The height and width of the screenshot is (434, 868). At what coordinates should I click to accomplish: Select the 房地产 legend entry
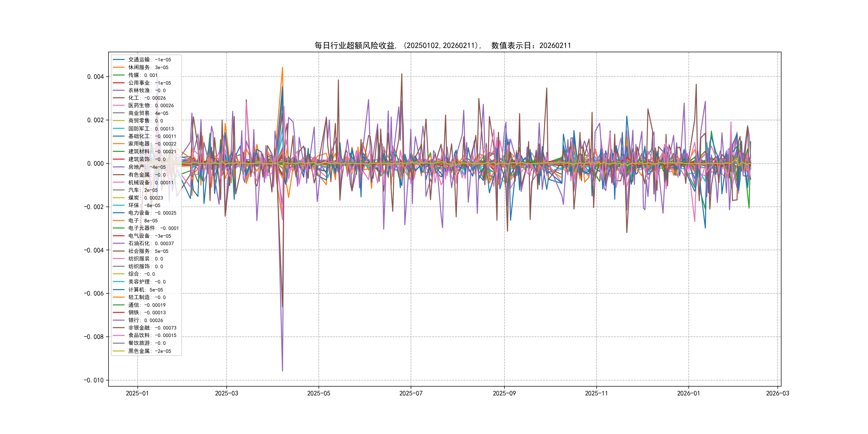click(147, 167)
